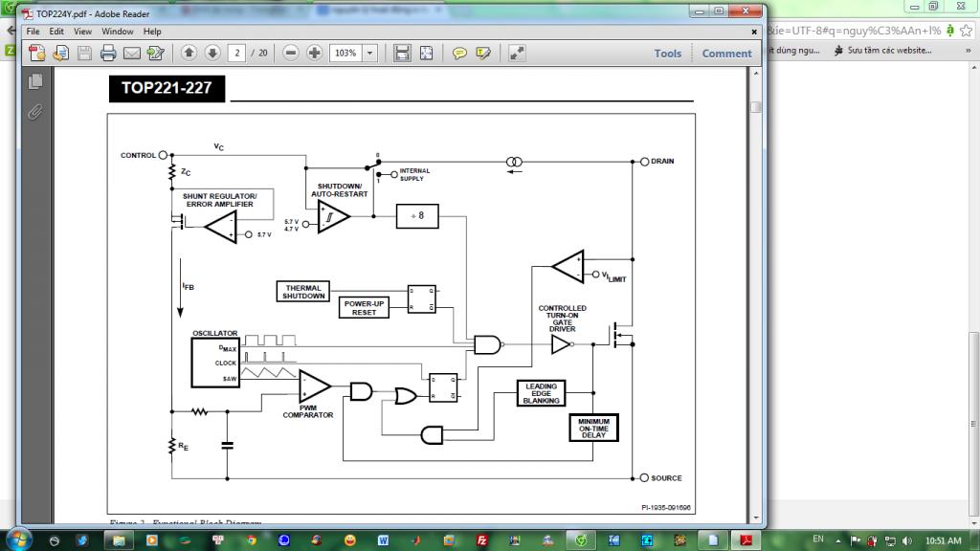The image size is (980, 551).
Task: Click the SOURCE label in diagram
Action: pos(666,478)
